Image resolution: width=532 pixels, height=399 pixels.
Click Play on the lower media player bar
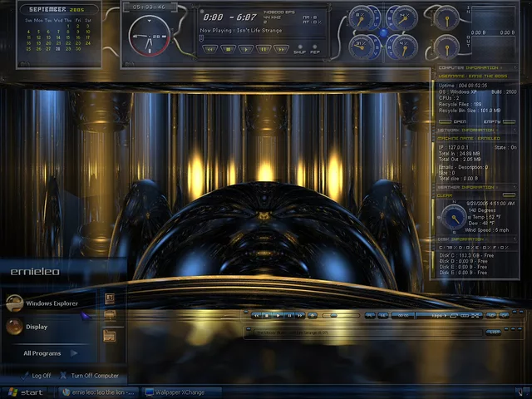[278, 315]
